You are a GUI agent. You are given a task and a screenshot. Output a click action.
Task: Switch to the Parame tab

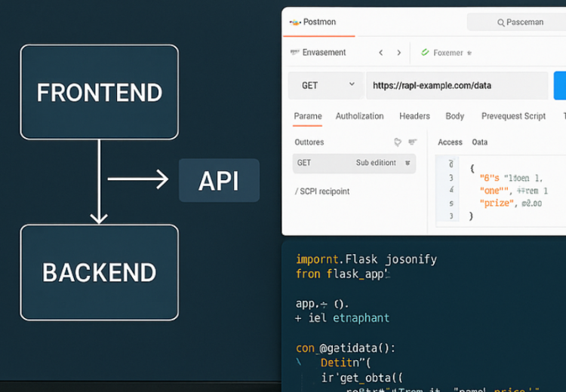[307, 116]
